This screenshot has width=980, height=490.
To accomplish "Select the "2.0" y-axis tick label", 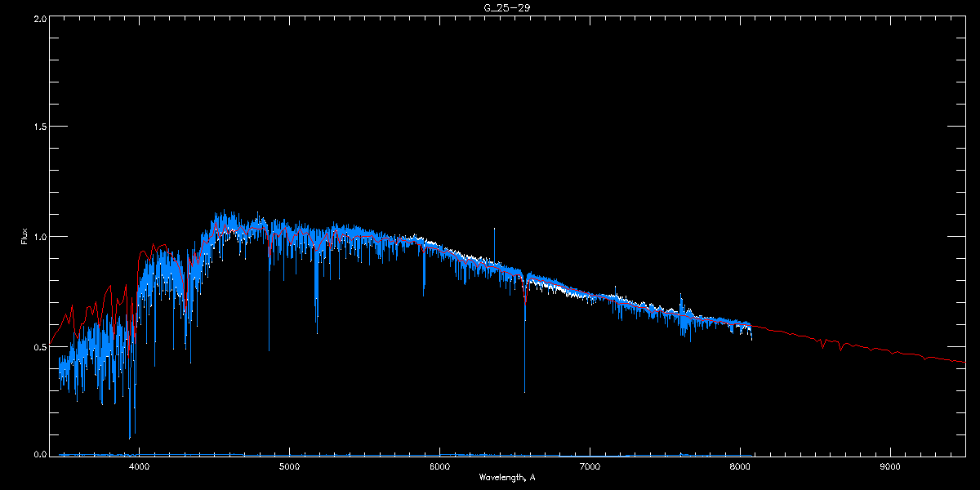I will 38,19.
